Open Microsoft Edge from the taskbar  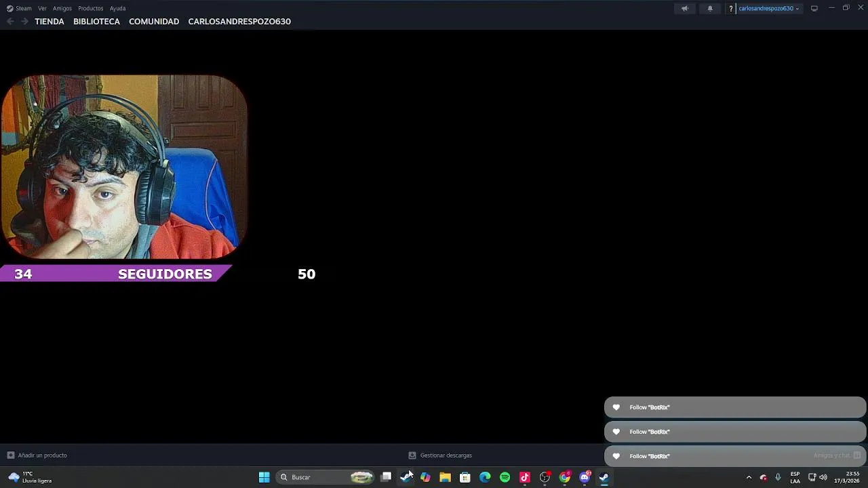(485, 477)
